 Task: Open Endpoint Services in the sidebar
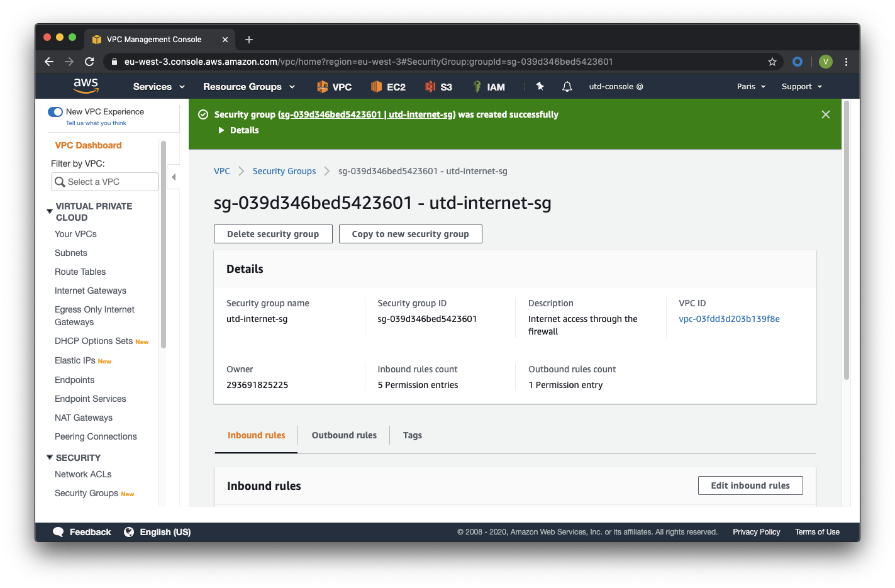90,399
